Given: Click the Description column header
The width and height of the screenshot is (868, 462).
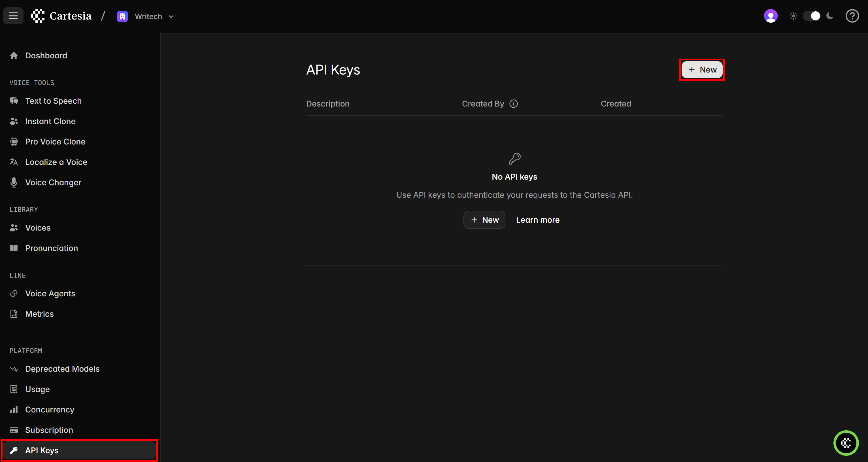Looking at the screenshot, I should pyautogui.click(x=327, y=104).
